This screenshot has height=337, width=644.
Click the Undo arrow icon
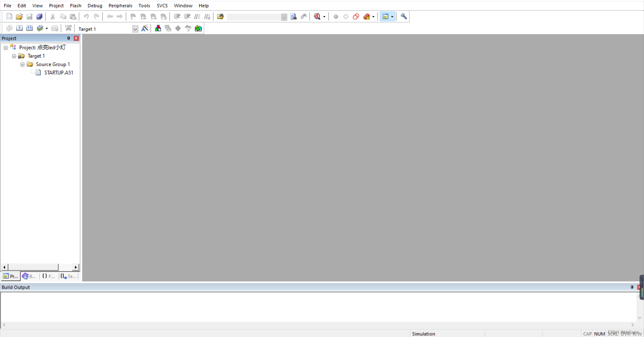point(86,16)
